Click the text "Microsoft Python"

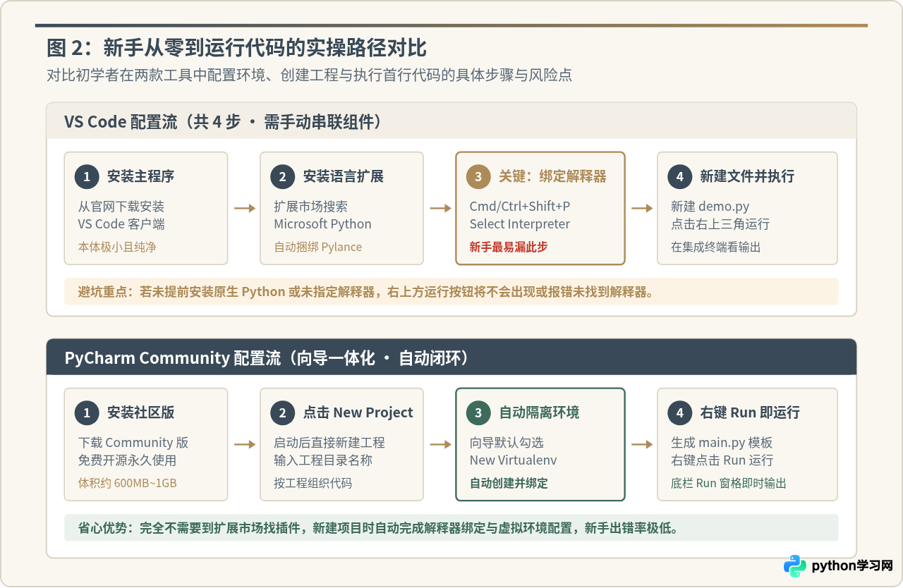322,224
